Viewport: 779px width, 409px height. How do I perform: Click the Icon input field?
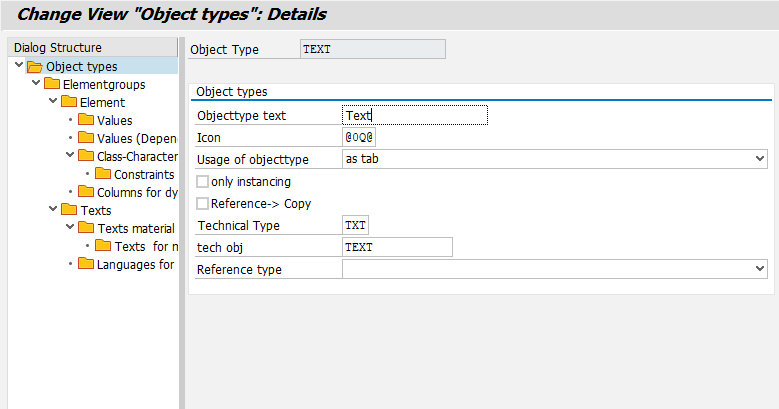[x=359, y=137]
